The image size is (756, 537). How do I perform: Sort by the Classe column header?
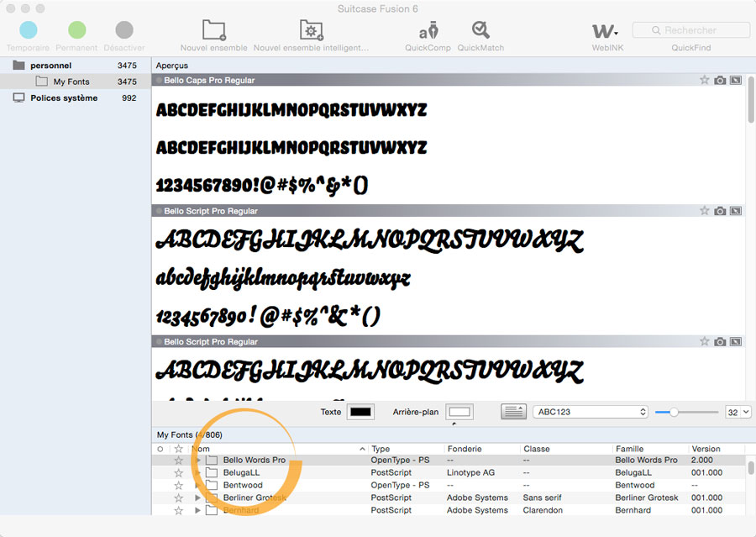tap(566, 449)
